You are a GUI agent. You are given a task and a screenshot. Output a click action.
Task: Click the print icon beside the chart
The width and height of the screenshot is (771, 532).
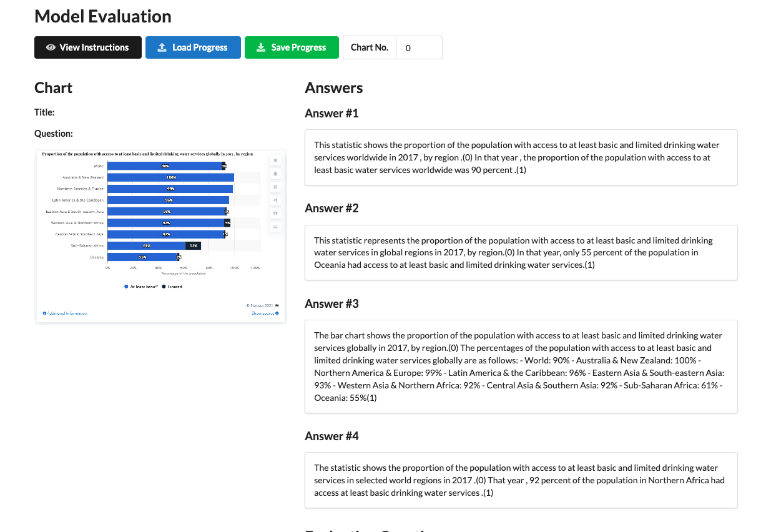tap(275, 227)
